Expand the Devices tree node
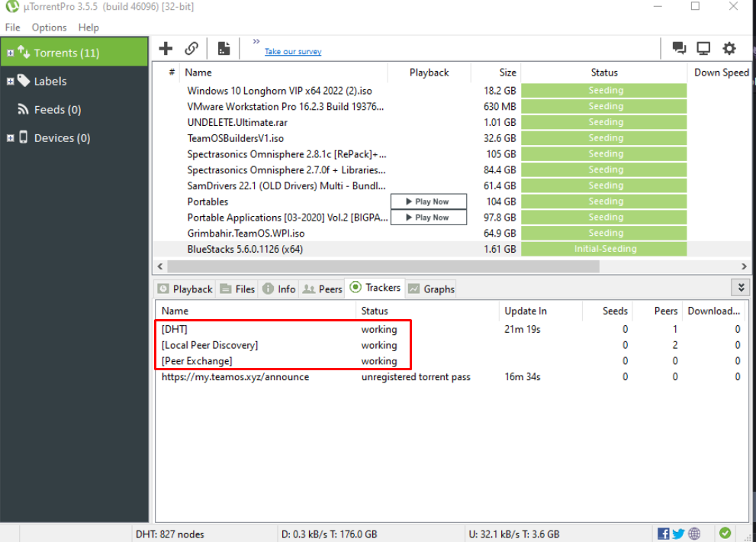The width and height of the screenshot is (756, 542). [10, 138]
